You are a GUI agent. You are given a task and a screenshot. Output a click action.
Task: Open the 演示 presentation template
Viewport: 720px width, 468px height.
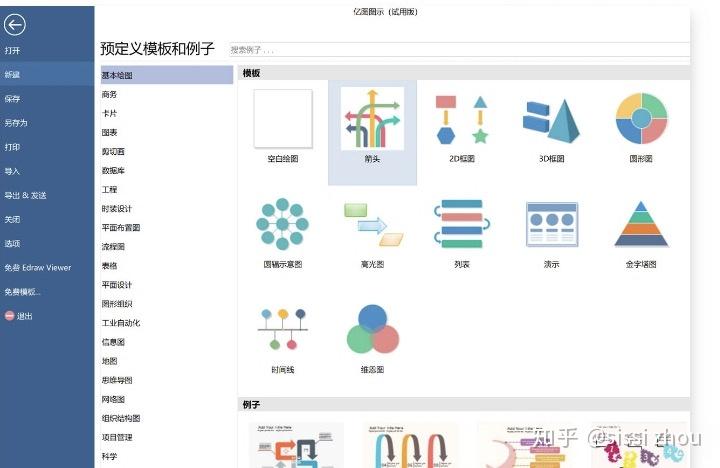[x=551, y=225]
